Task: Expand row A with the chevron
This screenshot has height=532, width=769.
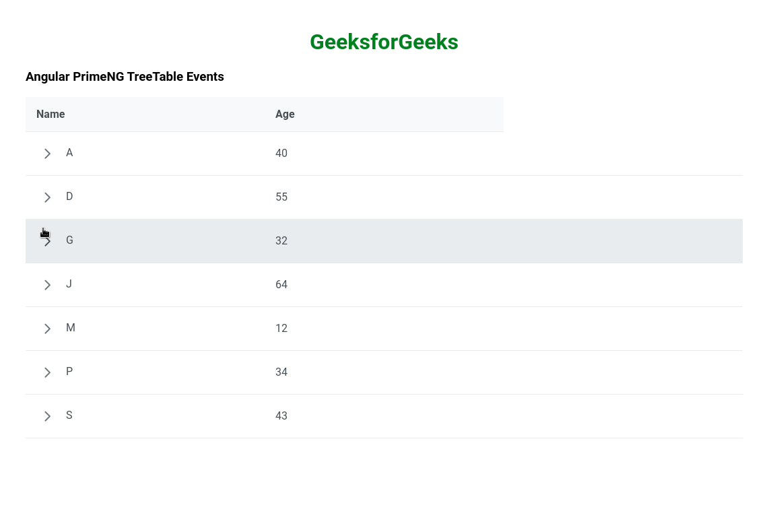Action: [x=47, y=154]
